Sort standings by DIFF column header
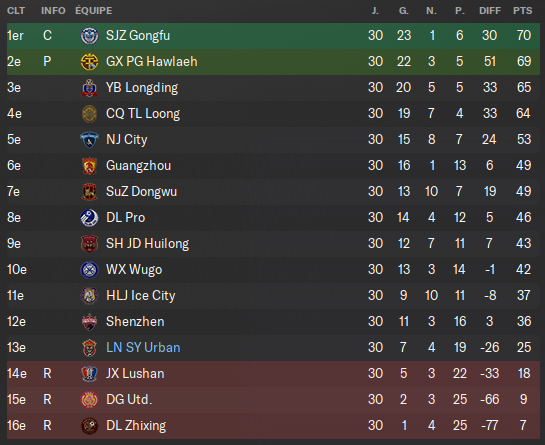 (490, 11)
